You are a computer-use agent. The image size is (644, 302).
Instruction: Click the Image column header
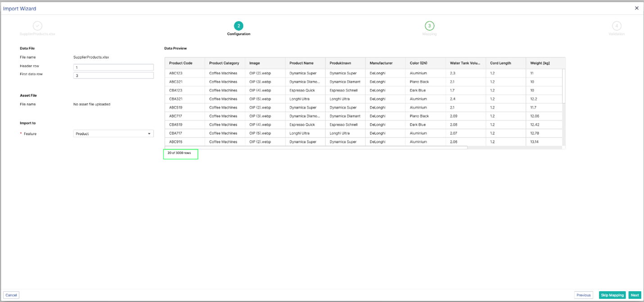point(265,63)
